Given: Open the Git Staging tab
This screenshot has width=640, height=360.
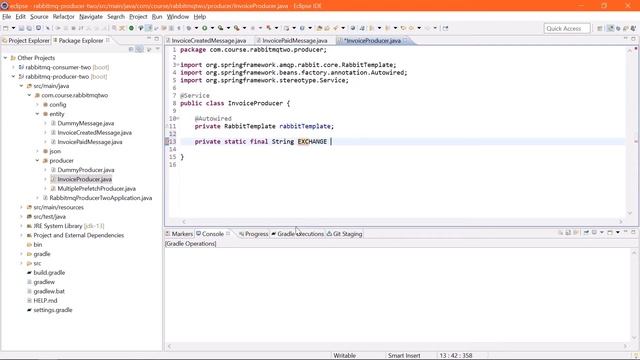Looking at the screenshot, I should (344, 234).
